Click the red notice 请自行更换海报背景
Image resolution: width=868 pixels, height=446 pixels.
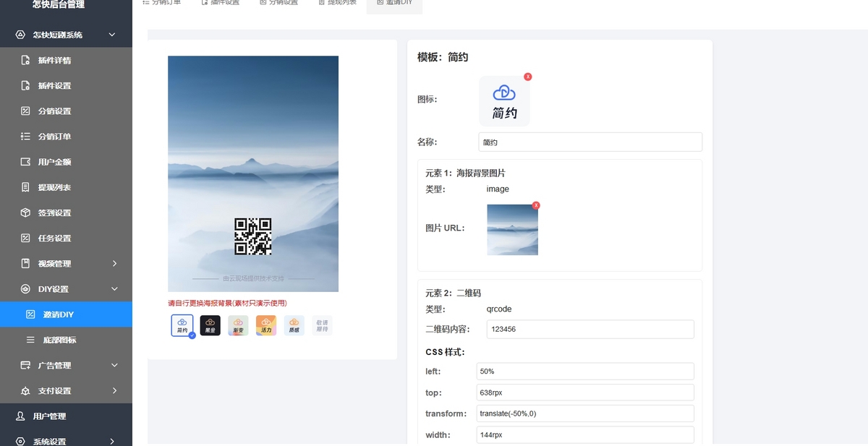(x=227, y=303)
